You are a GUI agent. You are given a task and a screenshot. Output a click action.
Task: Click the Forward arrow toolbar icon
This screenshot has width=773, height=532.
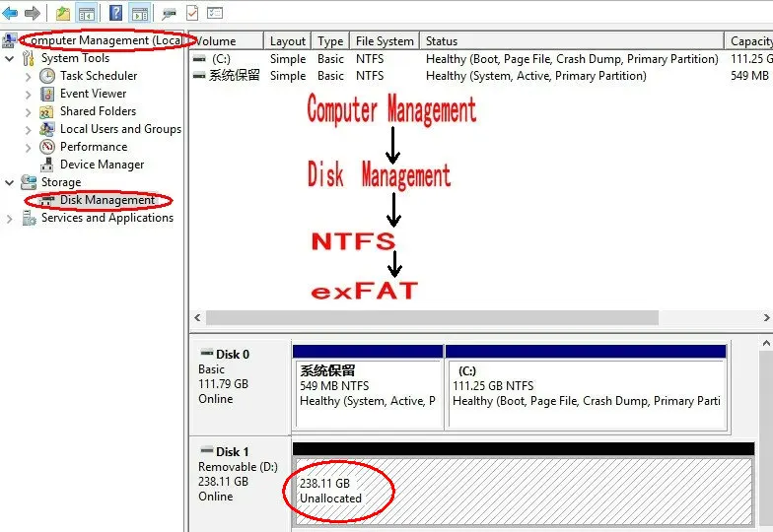click(x=32, y=13)
